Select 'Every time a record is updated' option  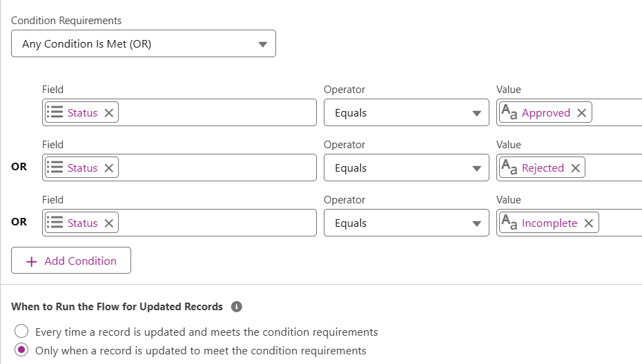tap(22, 332)
